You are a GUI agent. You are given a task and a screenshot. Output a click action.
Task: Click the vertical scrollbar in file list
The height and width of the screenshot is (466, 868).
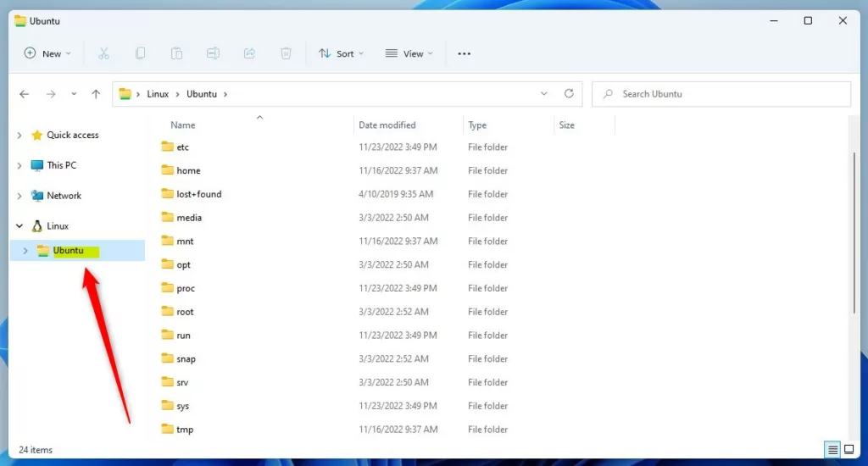click(854, 229)
